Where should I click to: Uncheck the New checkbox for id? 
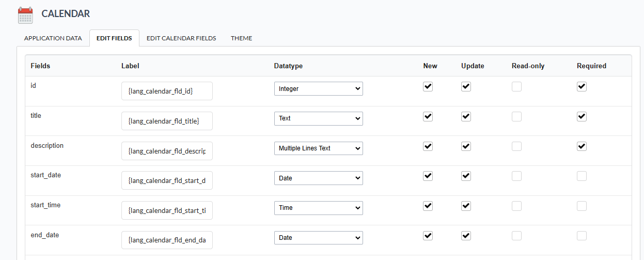pyautogui.click(x=428, y=87)
